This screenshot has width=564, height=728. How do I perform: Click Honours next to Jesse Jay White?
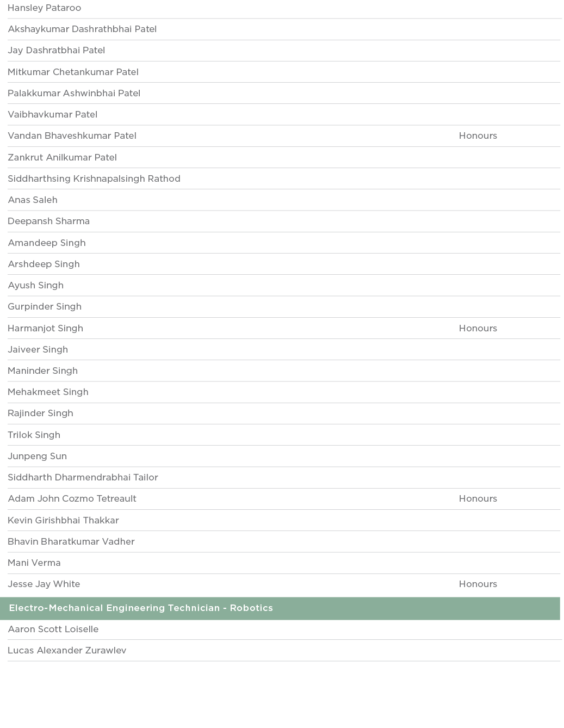(x=478, y=584)
